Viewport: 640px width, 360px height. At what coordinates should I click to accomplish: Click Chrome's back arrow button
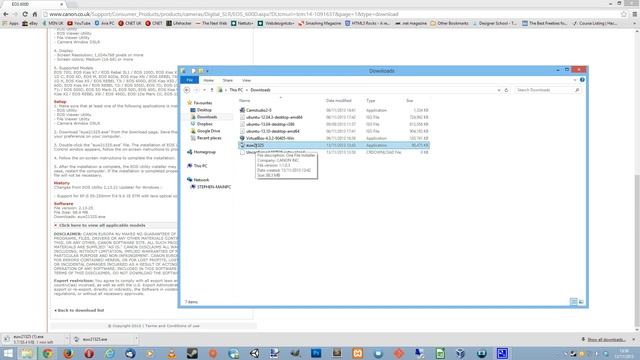click(5, 14)
